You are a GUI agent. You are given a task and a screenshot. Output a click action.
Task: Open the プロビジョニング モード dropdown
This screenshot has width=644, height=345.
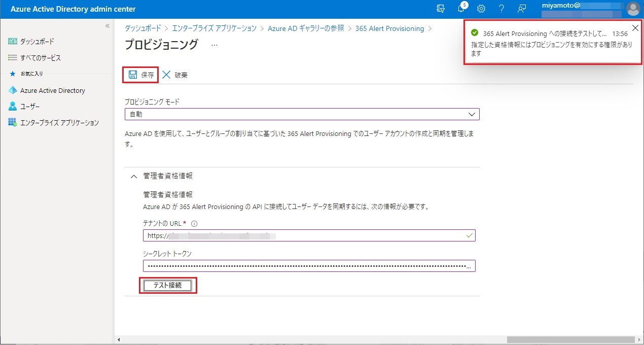click(302, 114)
